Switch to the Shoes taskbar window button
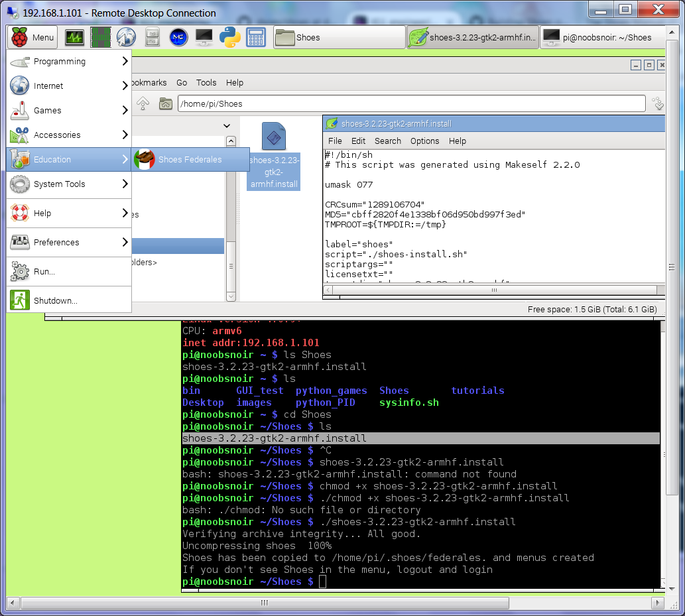The image size is (685, 616). 339,38
